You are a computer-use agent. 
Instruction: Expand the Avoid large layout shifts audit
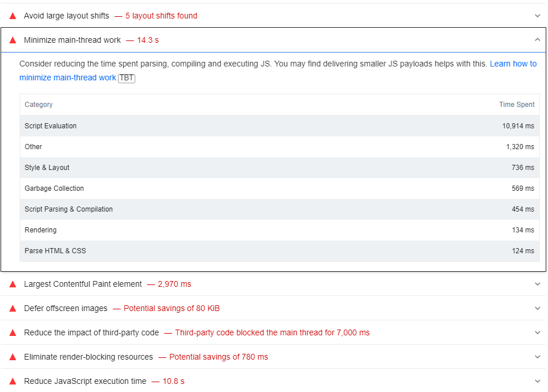pos(538,16)
